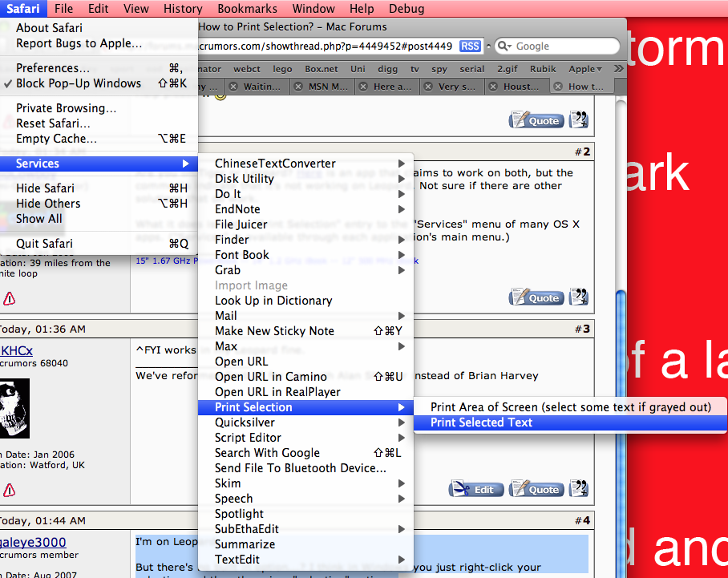Open bookmarks bar overflow chevron
Screen dimensions: 728x578
pos(618,69)
